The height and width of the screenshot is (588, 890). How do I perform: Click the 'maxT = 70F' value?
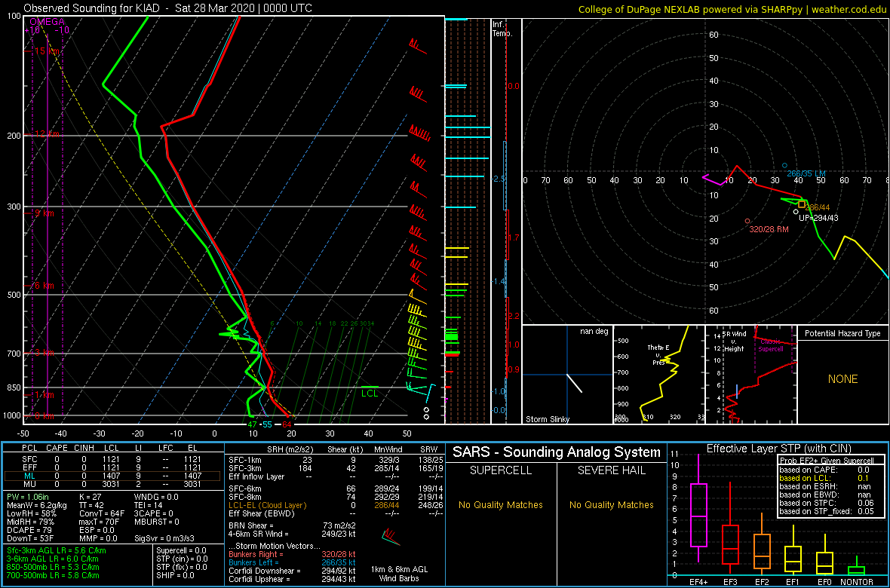[x=100, y=522]
